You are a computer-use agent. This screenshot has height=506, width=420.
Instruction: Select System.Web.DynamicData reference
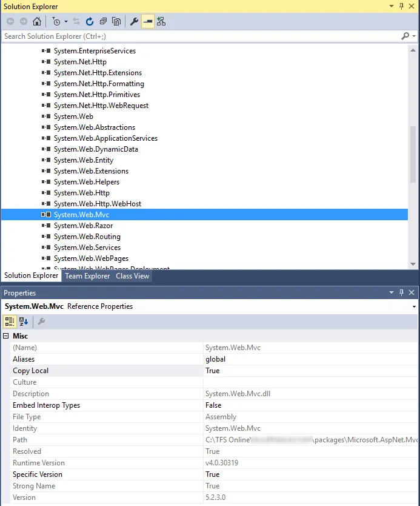(96, 149)
